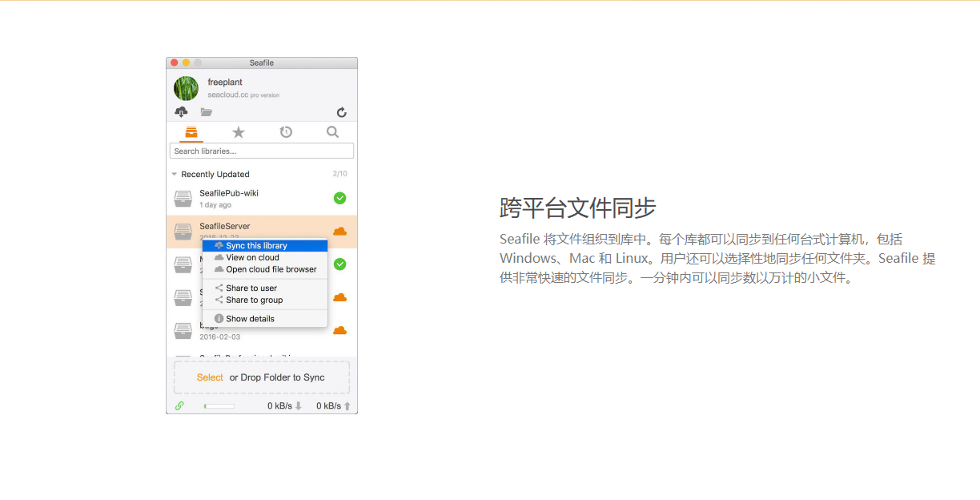Select the magnifier search tab
This screenshot has width=980, height=500.
coord(332,132)
